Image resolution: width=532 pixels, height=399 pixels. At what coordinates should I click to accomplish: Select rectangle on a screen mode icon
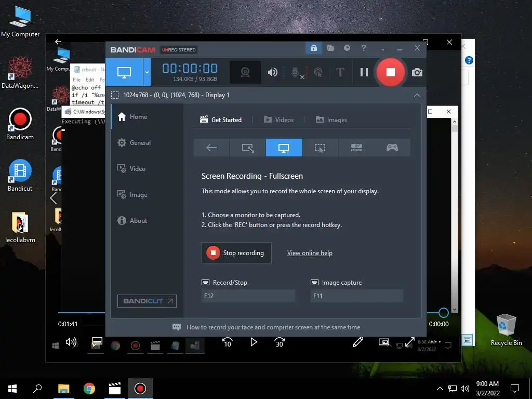point(248,148)
